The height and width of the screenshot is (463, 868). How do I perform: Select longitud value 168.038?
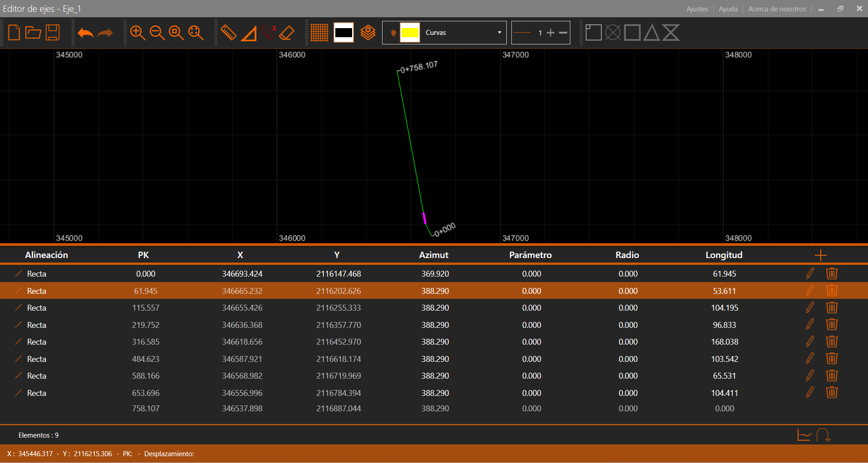pyautogui.click(x=725, y=342)
